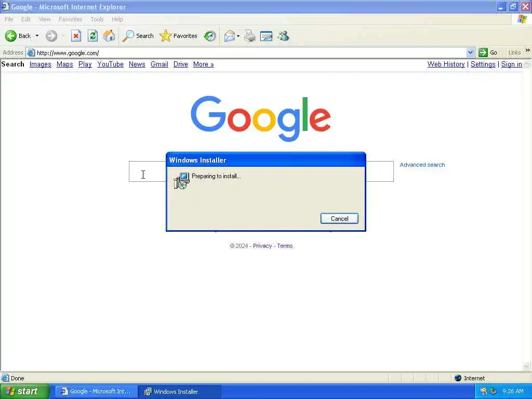Screen dimensions: 532x399
Task: Click the scrollbar up arrow
Action: point(527,64)
